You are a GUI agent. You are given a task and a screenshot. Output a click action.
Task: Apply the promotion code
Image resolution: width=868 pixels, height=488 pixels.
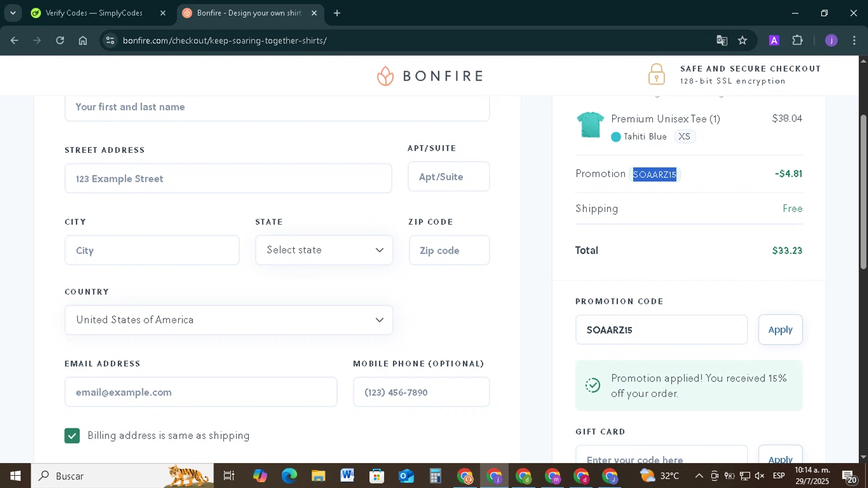pos(780,330)
